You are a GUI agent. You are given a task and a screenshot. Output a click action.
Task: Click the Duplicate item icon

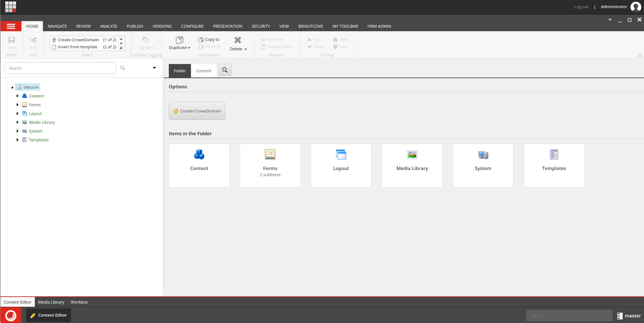click(179, 40)
